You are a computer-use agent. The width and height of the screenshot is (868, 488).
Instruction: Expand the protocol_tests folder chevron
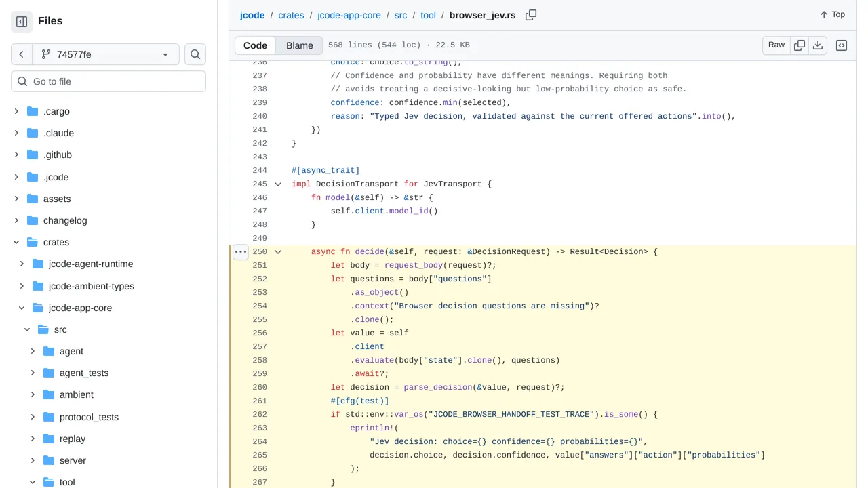[x=33, y=417]
